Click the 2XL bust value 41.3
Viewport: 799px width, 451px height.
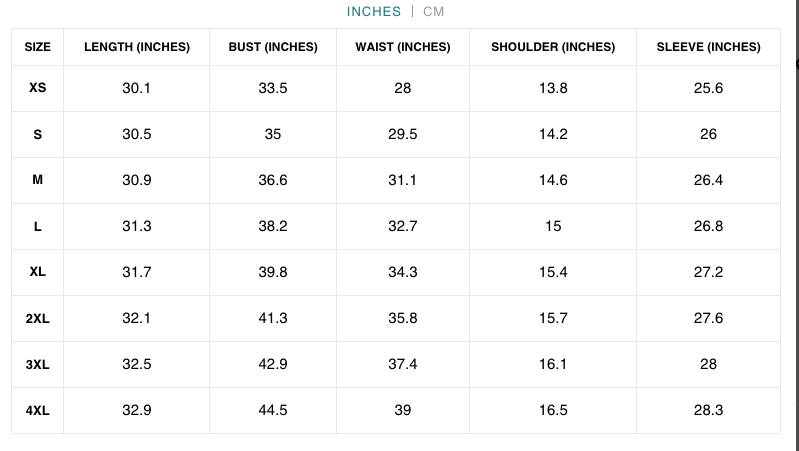273,318
